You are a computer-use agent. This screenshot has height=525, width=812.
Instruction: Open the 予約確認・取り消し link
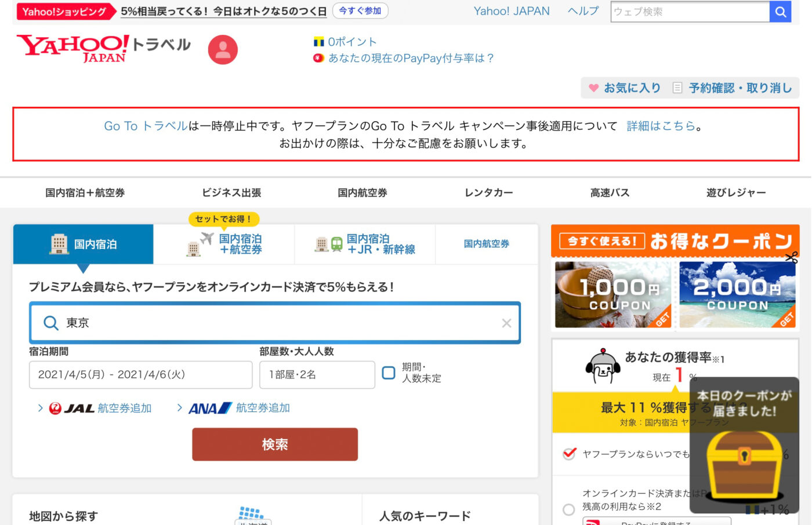tap(741, 88)
